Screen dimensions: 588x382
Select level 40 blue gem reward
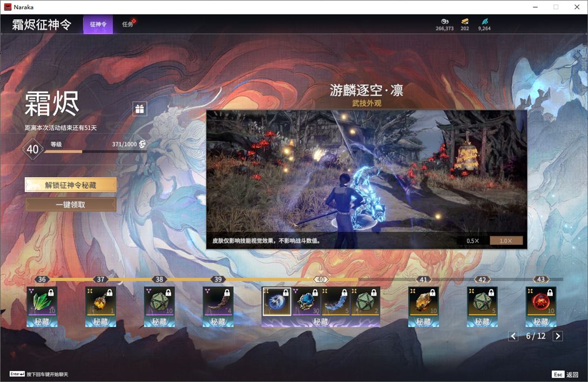(306, 301)
